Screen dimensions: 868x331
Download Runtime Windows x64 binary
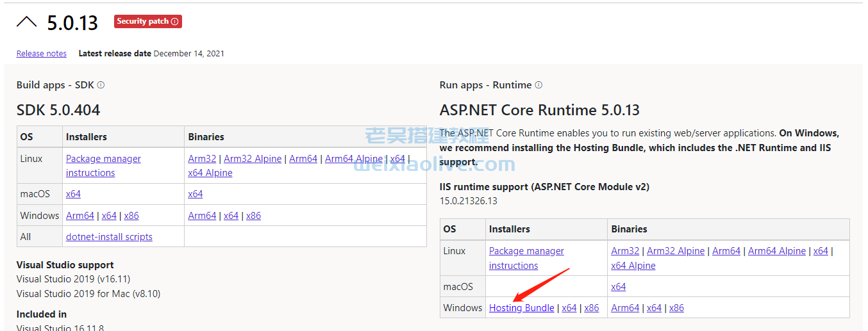654,308
